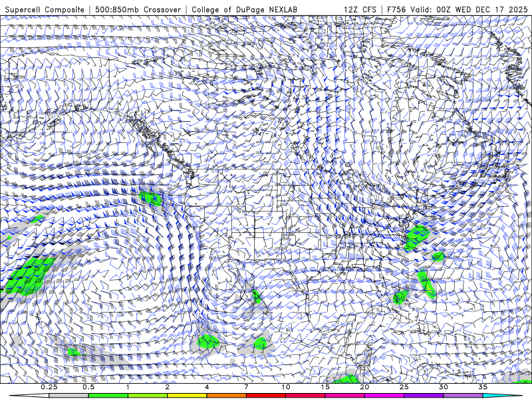This screenshot has height=399, width=532.
Task: Click the scale label 4 under the color bar
Action: coord(207,387)
